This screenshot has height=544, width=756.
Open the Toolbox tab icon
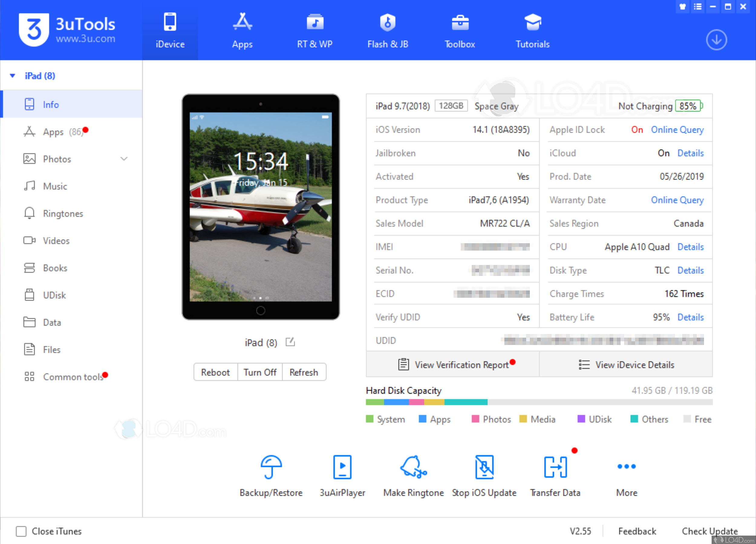pos(460,23)
